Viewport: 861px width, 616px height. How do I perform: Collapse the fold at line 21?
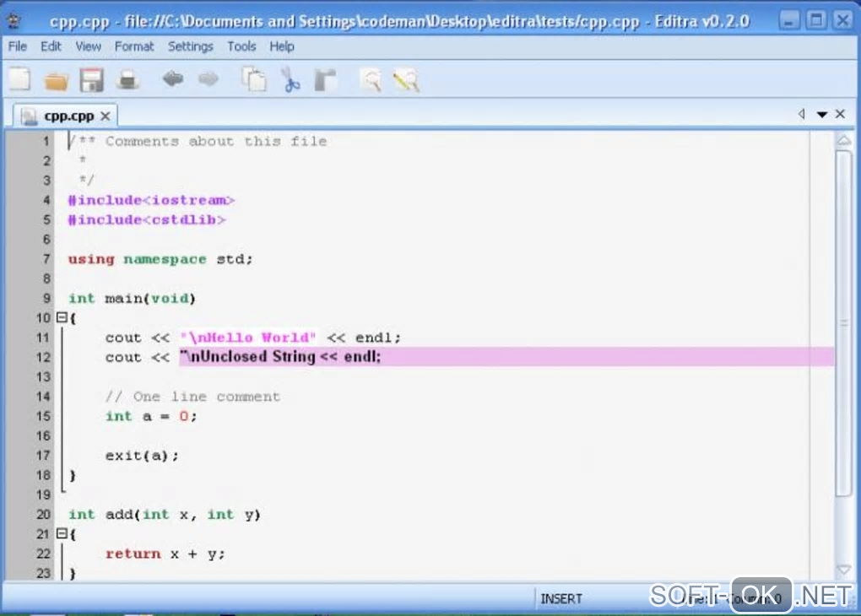click(62, 533)
